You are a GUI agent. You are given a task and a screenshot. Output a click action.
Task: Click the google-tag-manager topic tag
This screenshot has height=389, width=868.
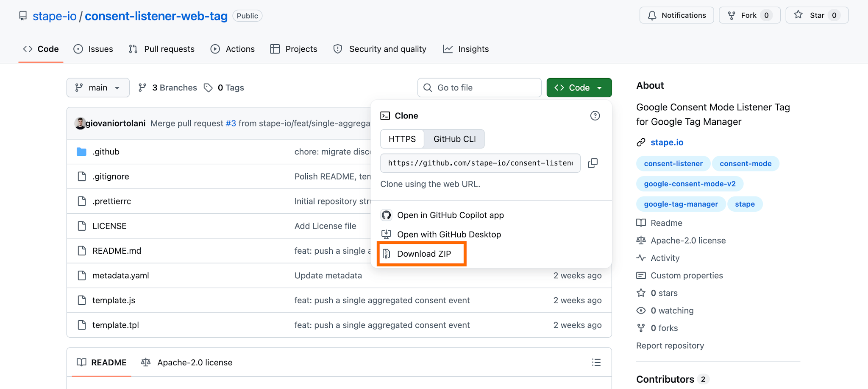pos(681,204)
